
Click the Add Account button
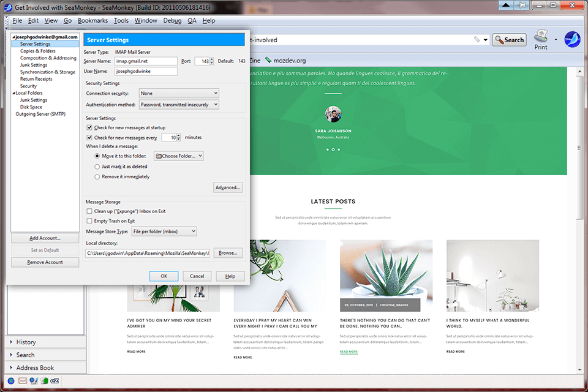(45, 238)
